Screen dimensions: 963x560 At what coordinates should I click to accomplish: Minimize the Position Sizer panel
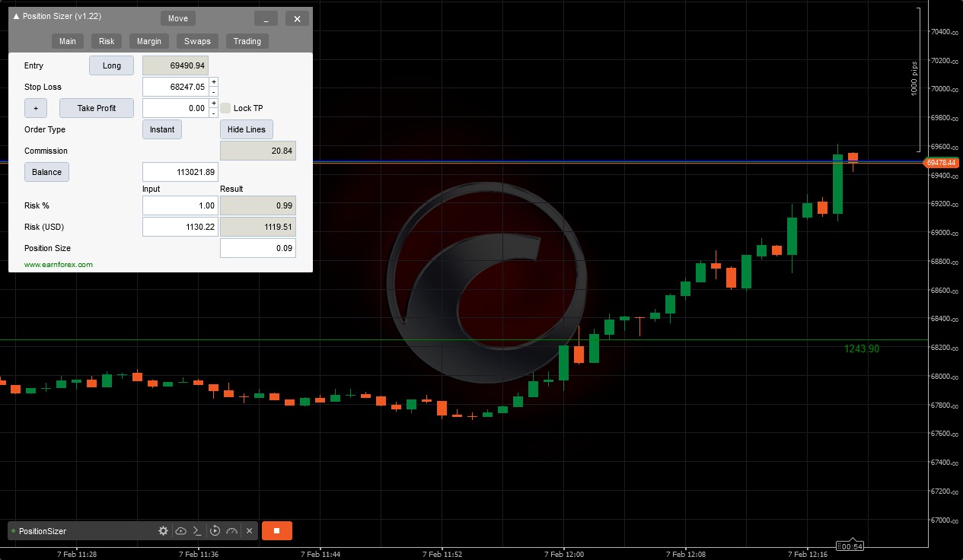(x=266, y=18)
